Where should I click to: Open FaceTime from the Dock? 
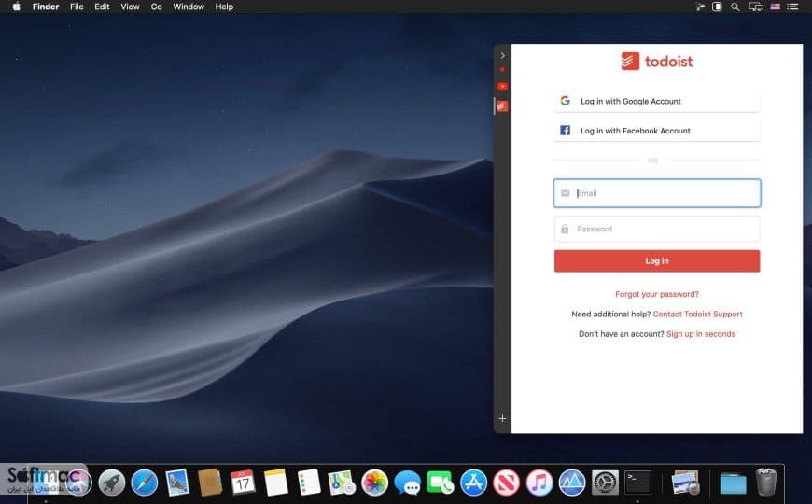click(441, 483)
